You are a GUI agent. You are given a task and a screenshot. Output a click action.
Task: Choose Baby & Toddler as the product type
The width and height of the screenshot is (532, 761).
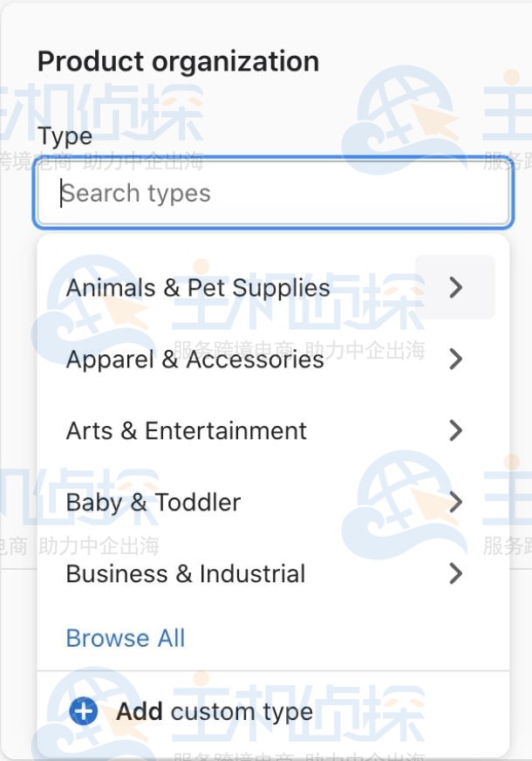tap(153, 502)
